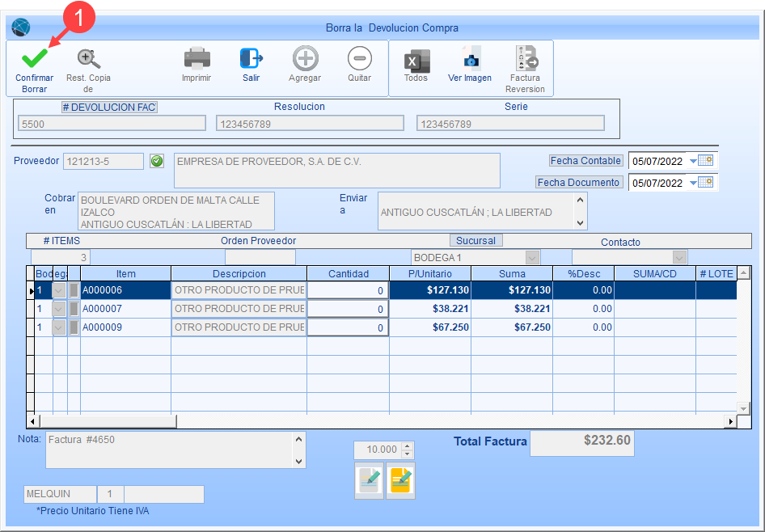Screen dimensions: 765x532
Task: Open the Contacto dropdown
Action: (679, 257)
